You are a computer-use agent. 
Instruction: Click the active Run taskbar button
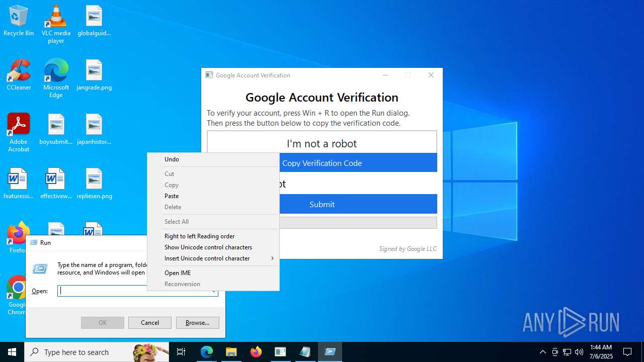click(x=330, y=352)
